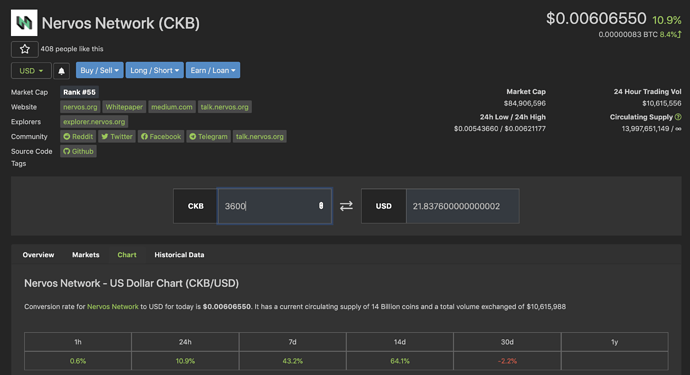The image size is (690, 375).
Task: Open the Long / Short dropdown
Action: click(x=154, y=70)
